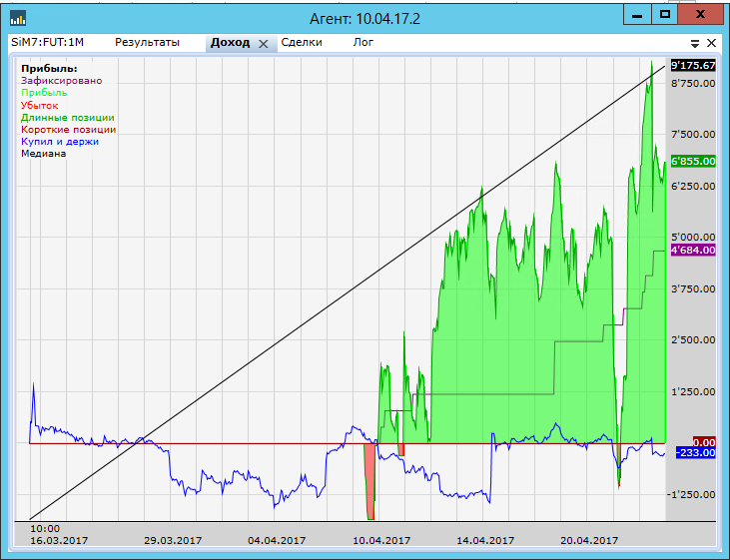Click the Зафиксировано legend entry

point(62,81)
